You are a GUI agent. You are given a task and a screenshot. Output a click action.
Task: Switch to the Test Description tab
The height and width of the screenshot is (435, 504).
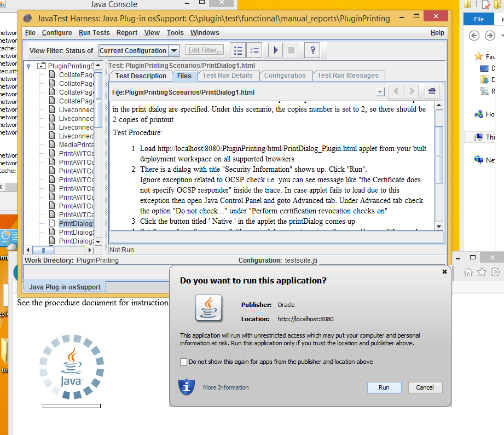(x=141, y=76)
